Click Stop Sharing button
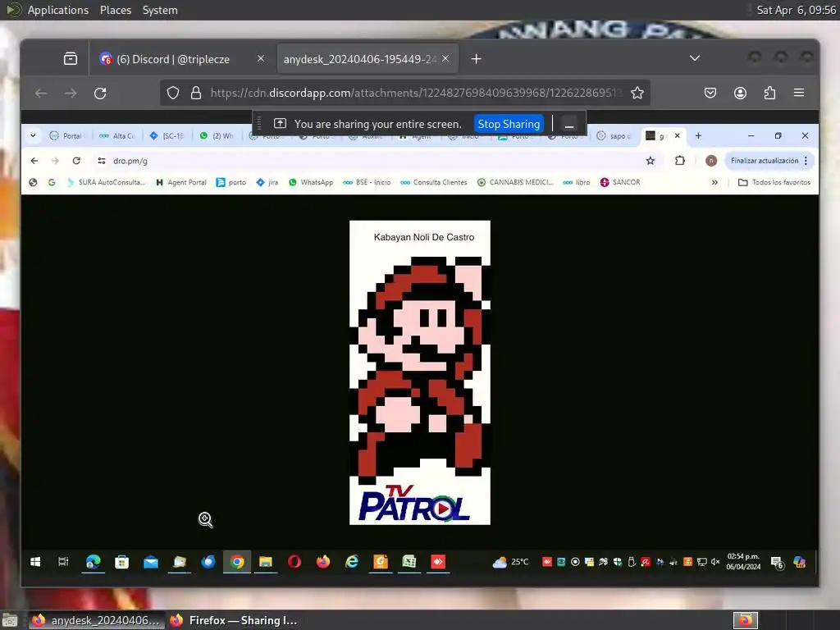 (x=509, y=125)
